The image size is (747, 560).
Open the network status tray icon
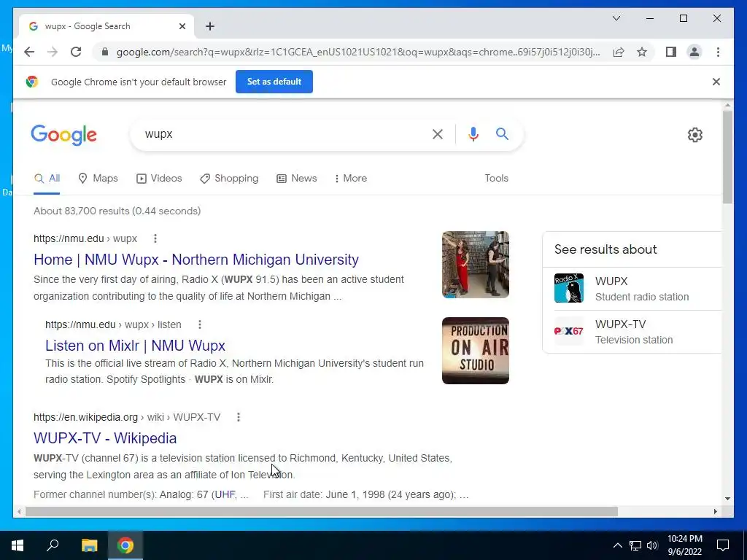pos(635,545)
